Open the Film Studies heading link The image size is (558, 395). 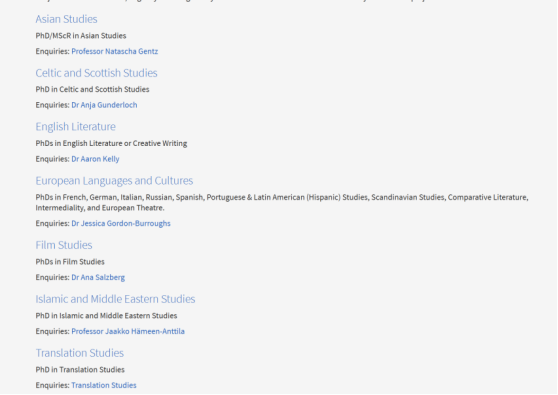coord(64,245)
